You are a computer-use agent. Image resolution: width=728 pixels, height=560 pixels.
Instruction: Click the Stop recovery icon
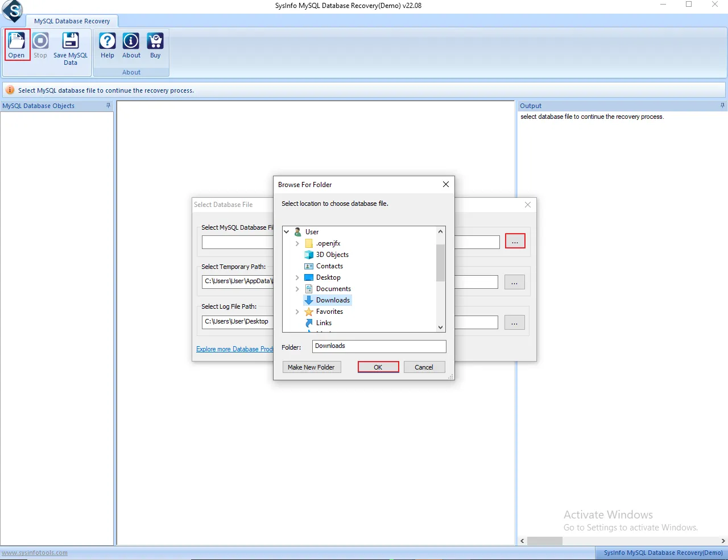pos(40,45)
